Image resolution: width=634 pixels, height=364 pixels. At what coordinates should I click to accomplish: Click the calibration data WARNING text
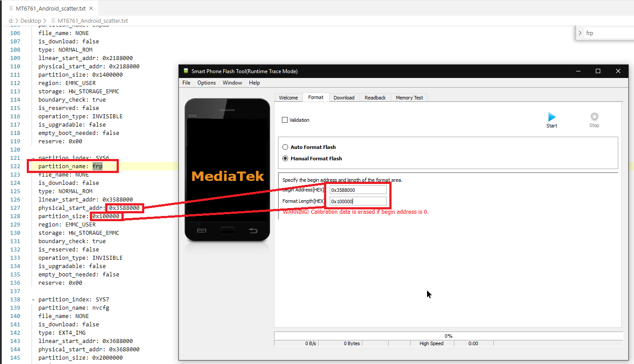[x=356, y=212]
